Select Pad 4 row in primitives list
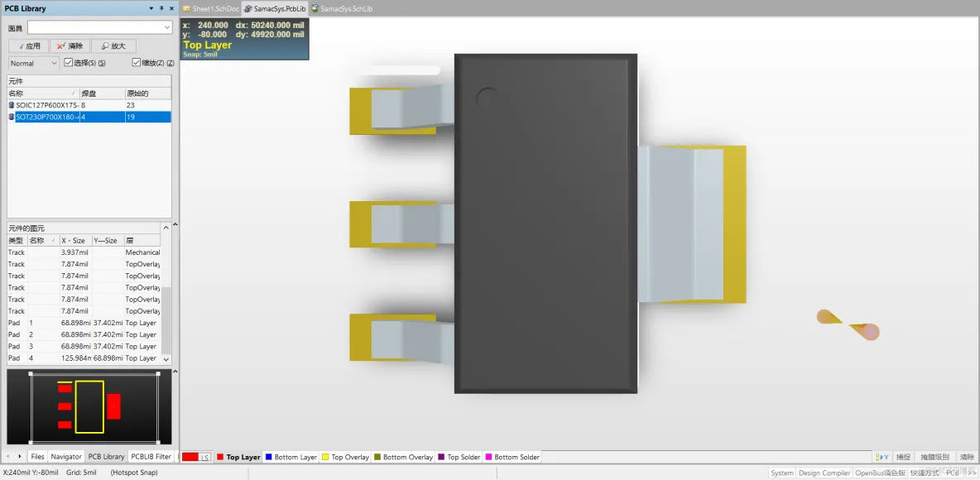The height and width of the screenshot is (480, 980). 84,358
